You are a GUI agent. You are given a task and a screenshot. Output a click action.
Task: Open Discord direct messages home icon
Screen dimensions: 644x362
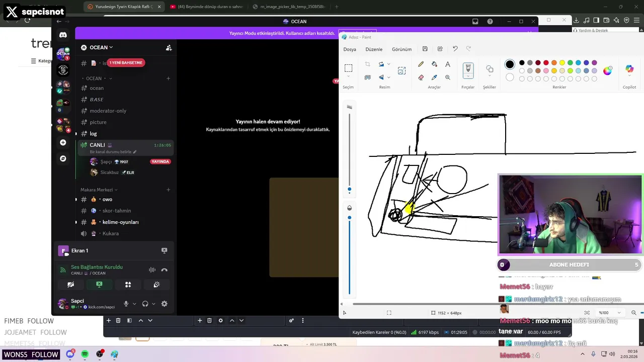[63, 35]
